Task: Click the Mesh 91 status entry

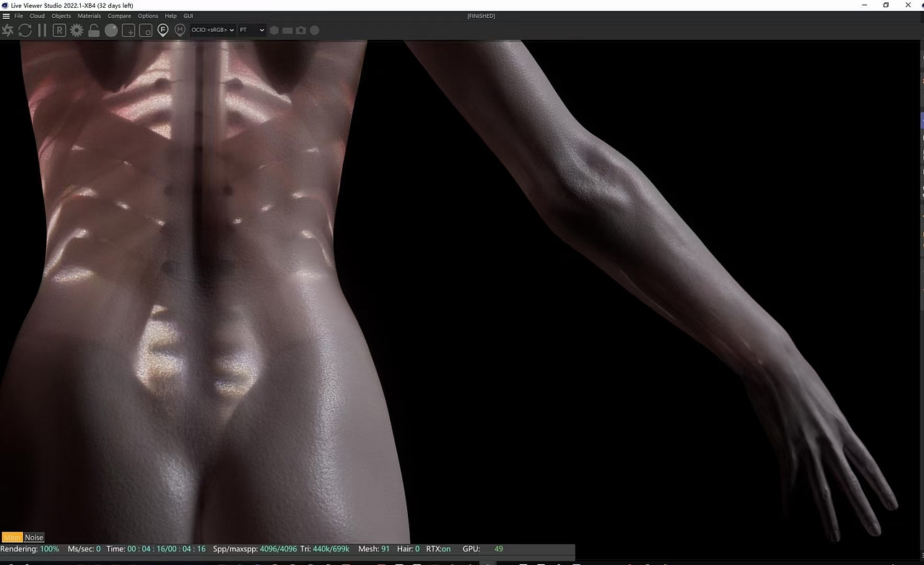Action: pos(374,549)
